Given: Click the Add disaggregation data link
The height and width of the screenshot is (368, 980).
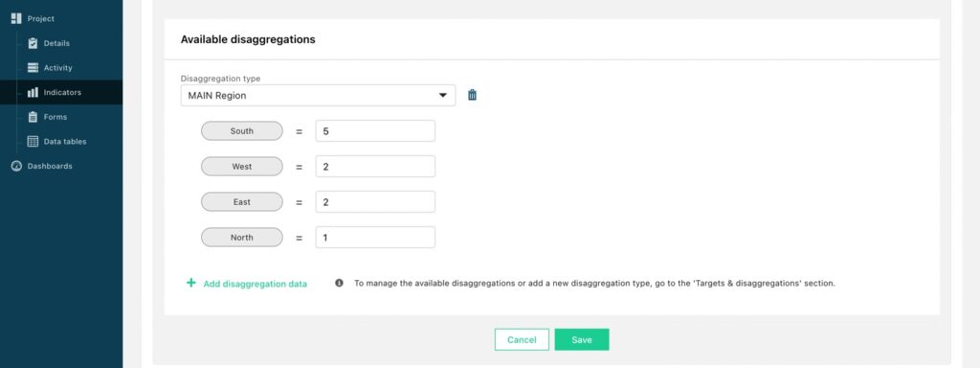Looking at the screenshot, I should pyautogui.click(x=255, y=284).
